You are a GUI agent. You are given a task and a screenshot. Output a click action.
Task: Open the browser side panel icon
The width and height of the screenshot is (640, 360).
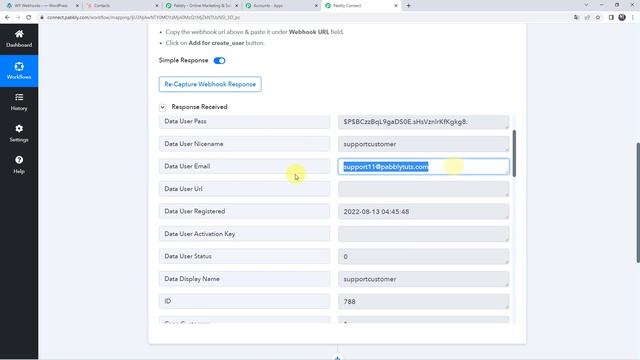pyautogui.click(x=611, y=18)
